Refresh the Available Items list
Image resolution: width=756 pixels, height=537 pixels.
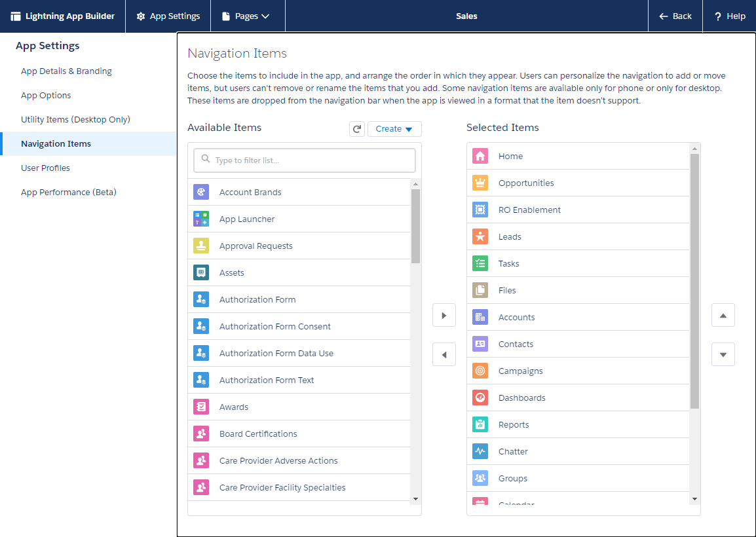(357, 129)
